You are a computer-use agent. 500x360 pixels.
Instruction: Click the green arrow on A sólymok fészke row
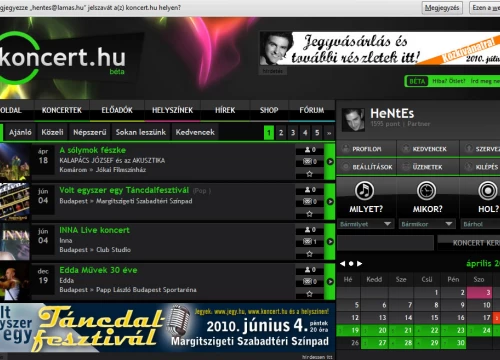pyautogui.click(x=330, y=162)
